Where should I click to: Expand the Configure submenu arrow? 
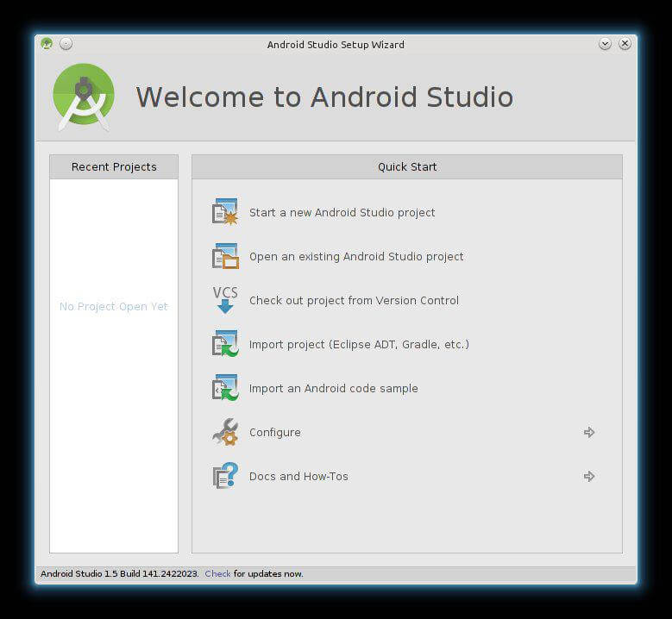[x=589, y=433]
